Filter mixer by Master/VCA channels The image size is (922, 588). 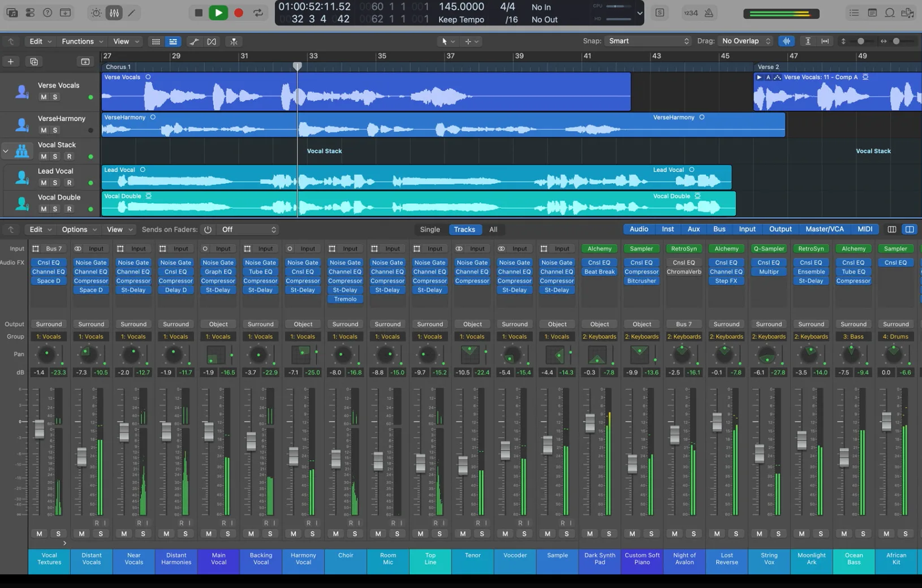coord(824,229)
